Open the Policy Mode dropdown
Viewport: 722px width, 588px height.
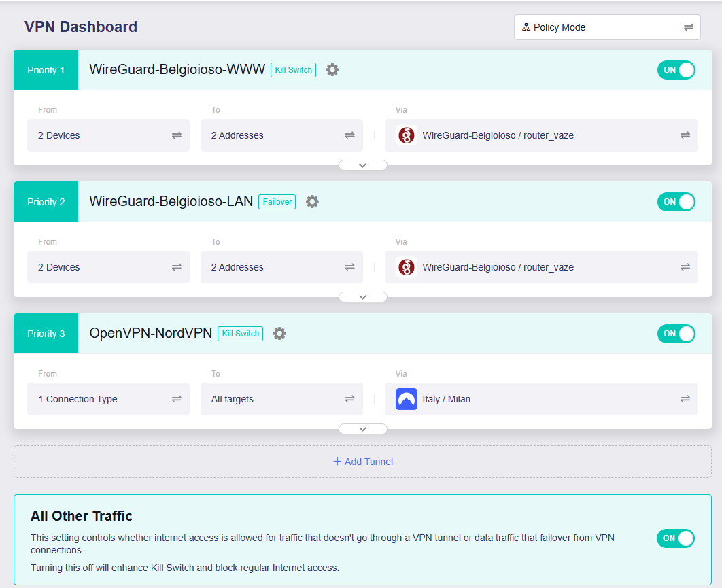(606, 27)
